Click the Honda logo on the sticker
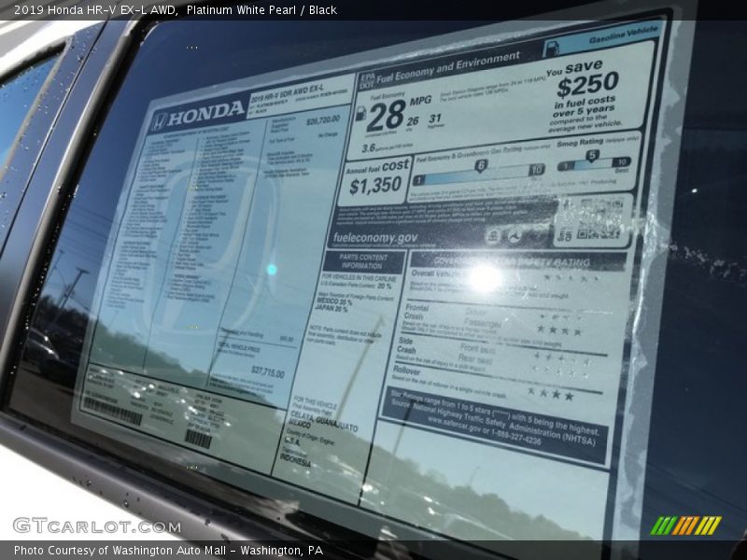 [198, 115]
